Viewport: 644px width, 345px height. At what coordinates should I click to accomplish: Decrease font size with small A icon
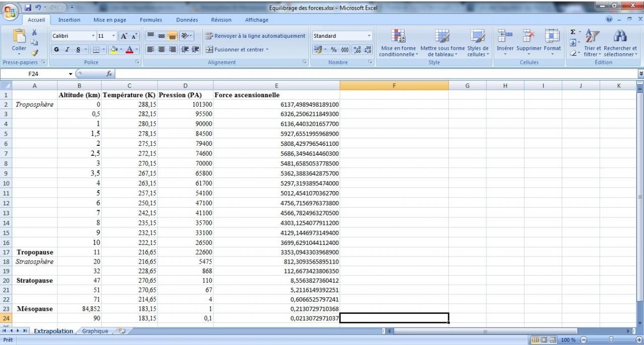(x=133, y=36)
